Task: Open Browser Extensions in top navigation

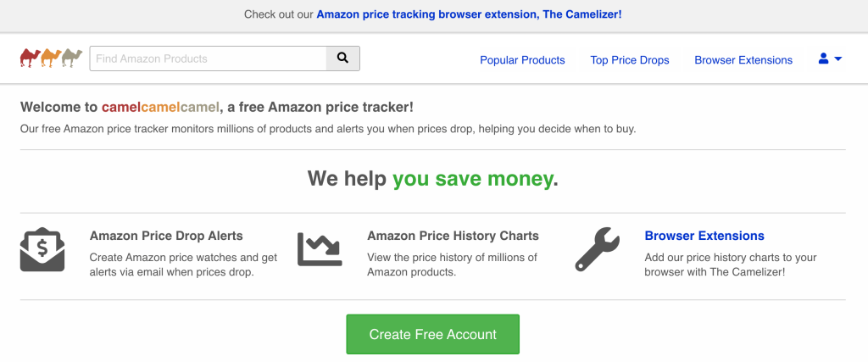Action: (743, 60)
